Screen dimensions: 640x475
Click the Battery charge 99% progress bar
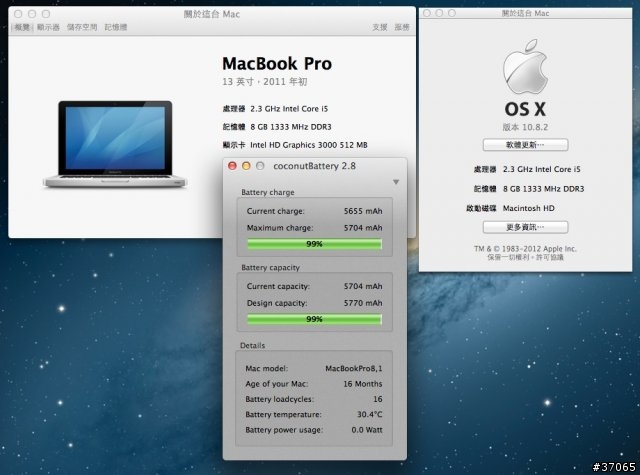(x=314, y=244)
